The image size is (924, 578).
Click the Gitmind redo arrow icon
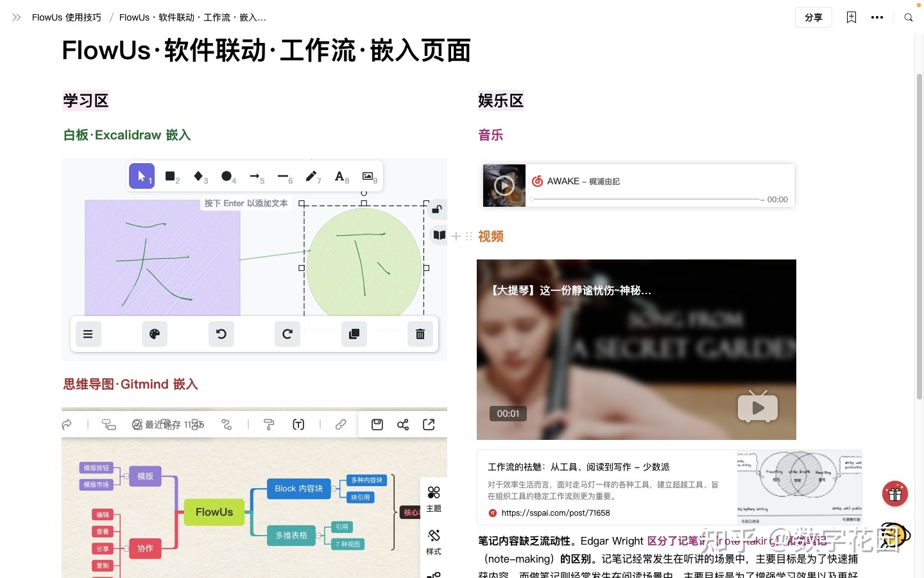pos(67,425)
